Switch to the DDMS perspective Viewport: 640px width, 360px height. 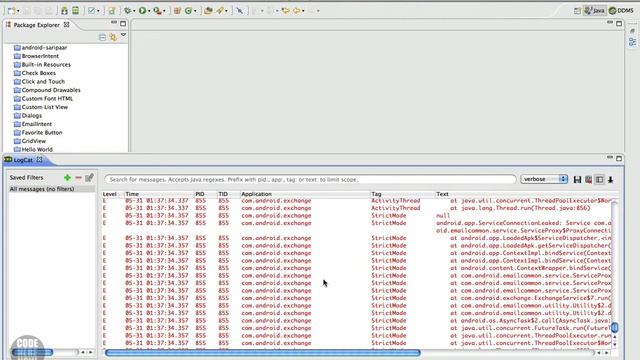click(x=621, y=11)
